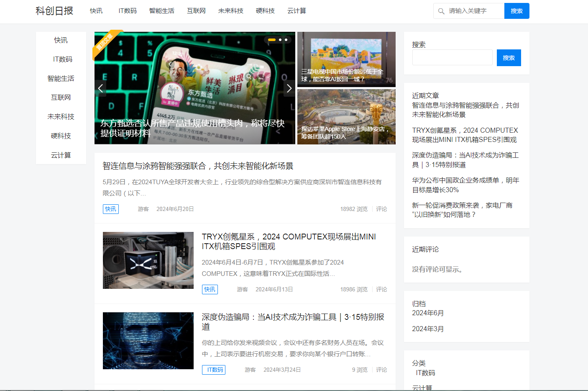This screenshot has height=391, width=588.
Task: Click 快讯 tag on 智连信息 article
Action: coord(111,209)
